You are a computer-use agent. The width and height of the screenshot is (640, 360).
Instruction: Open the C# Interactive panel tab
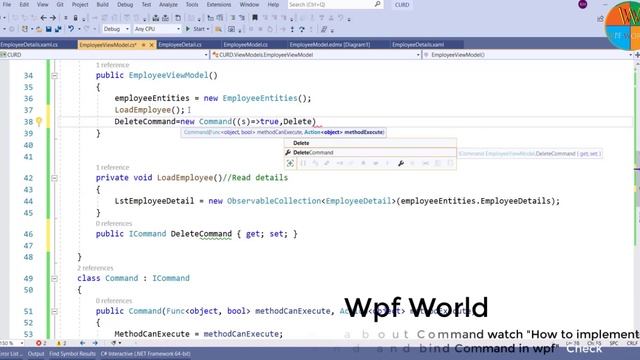coord(146,354)
